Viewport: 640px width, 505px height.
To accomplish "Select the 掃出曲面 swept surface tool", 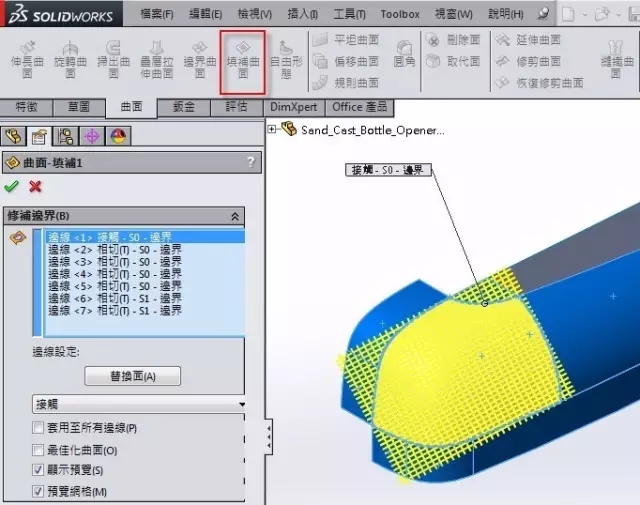I will coord(113,60).
